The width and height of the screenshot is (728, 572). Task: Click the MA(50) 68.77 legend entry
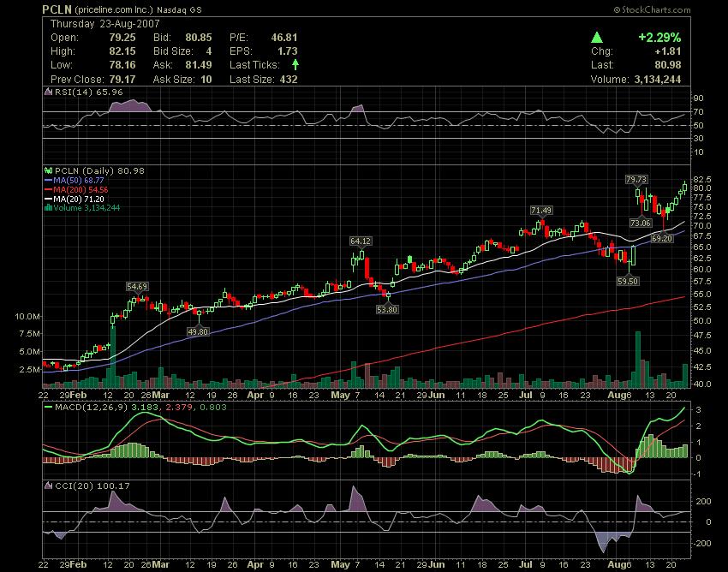pos(74,180)
